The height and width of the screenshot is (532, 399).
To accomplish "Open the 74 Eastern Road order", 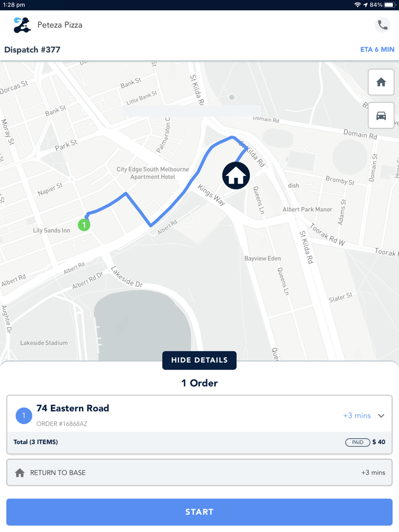I will click(x=199, y=414).
